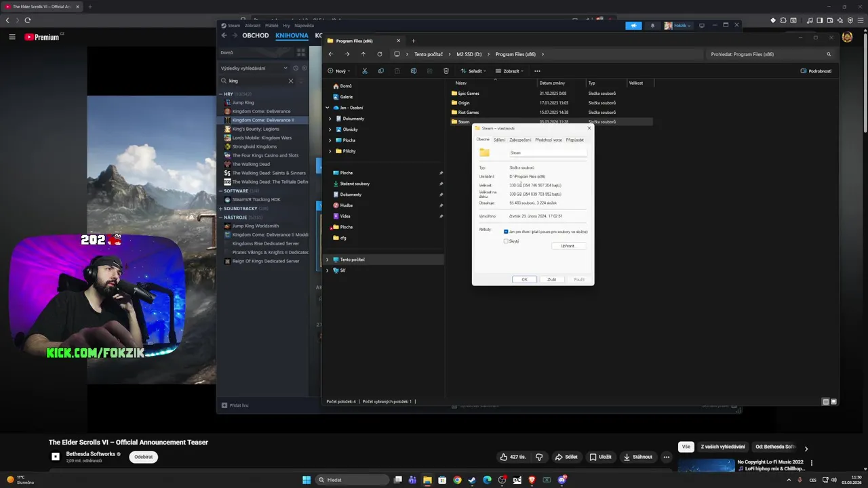Expand Tento počítač in navigation pane

pyautogui.click(x=328, y=260)
